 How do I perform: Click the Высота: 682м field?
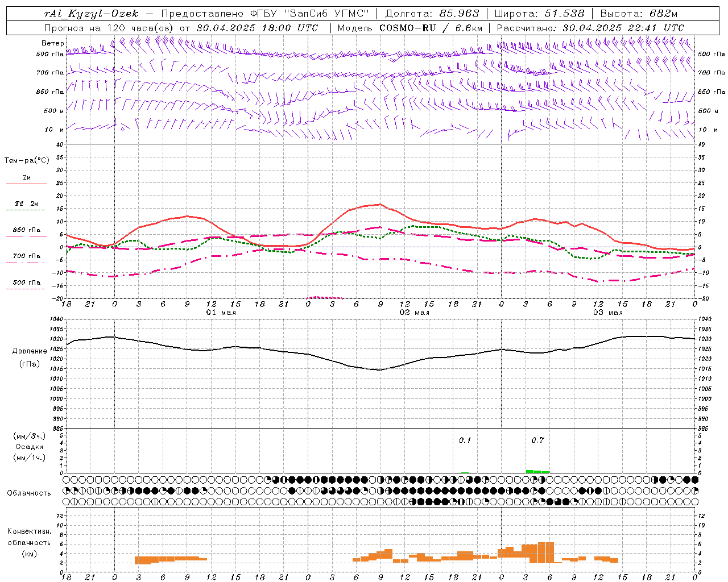pyautogui.click(x=639, y=14)
